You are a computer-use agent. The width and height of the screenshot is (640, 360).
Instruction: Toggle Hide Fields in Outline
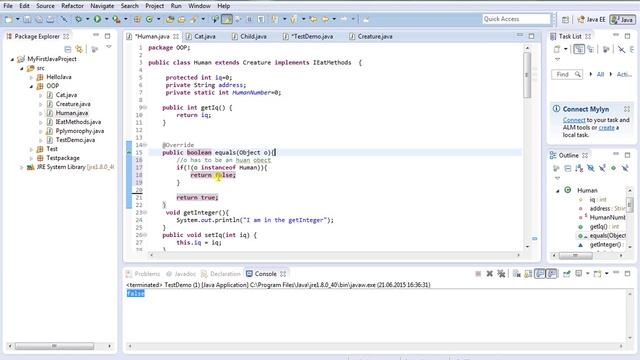pos(591,168)
